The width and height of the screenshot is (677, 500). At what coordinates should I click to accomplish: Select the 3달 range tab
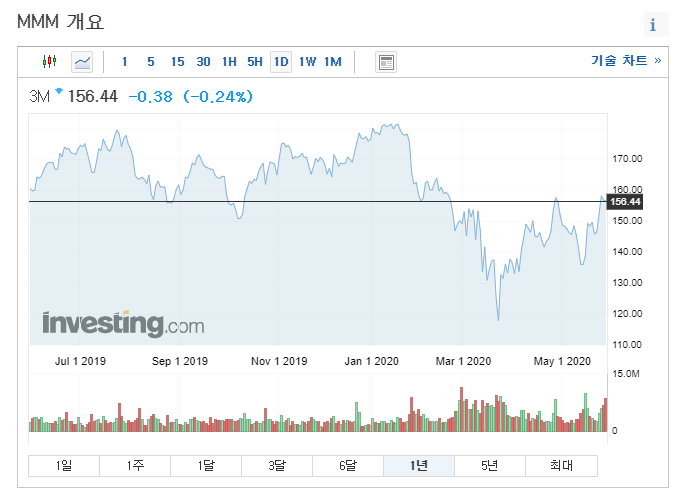277,465
